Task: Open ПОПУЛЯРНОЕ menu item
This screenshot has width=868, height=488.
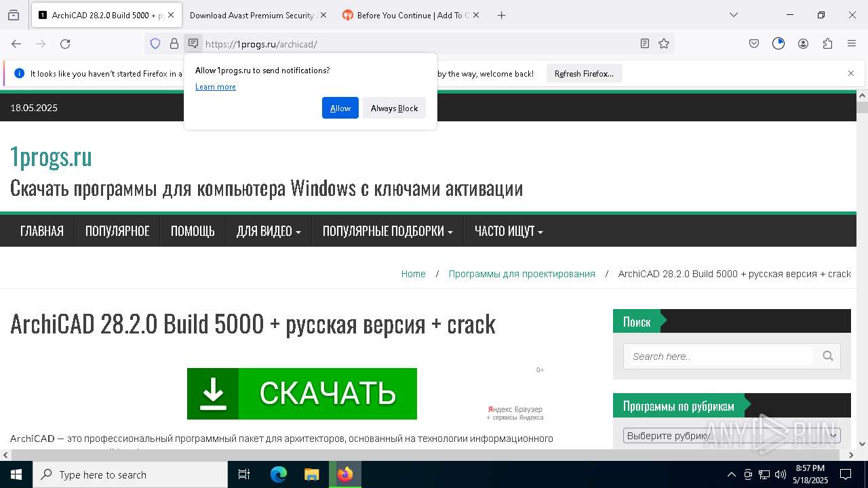Action: [x=117, y=231]
